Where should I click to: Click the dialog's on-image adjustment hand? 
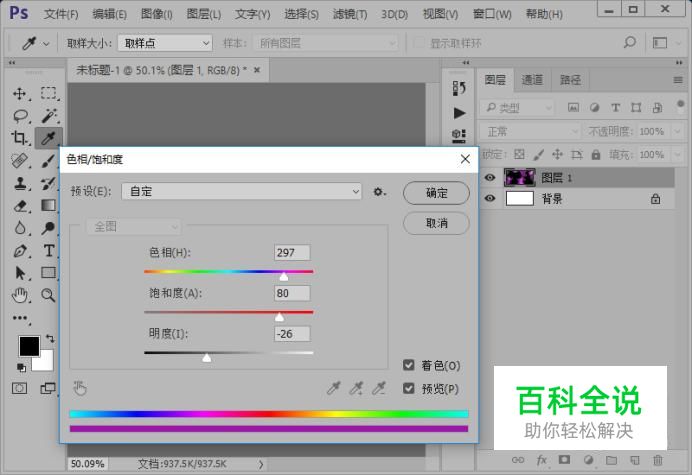80,388
